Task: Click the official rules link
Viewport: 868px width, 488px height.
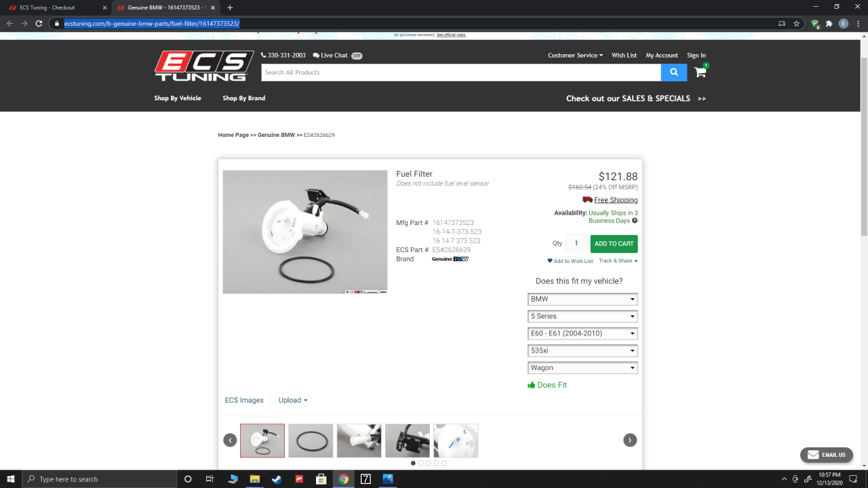Action: [451, 35]
